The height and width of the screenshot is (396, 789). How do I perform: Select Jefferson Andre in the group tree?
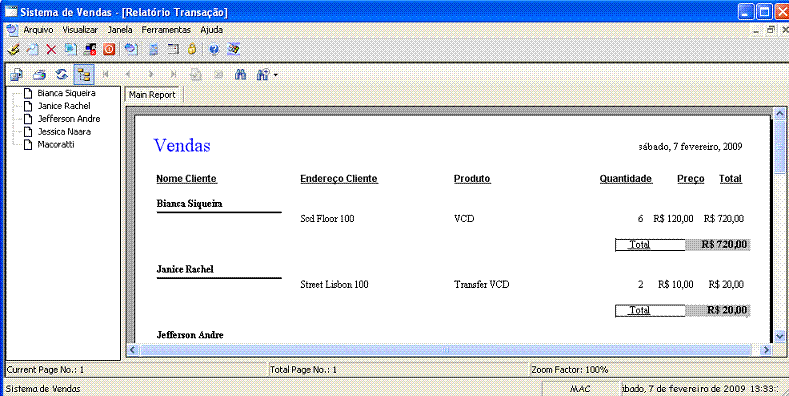69,119
